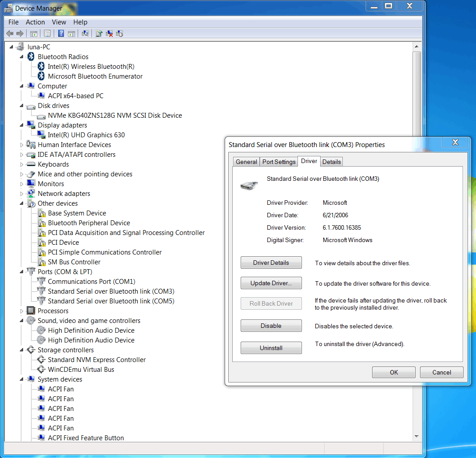Expand the Human Interface Devices category
This screenshot has height=458, width=476.
pyautogui.click(x=22, y=145)
